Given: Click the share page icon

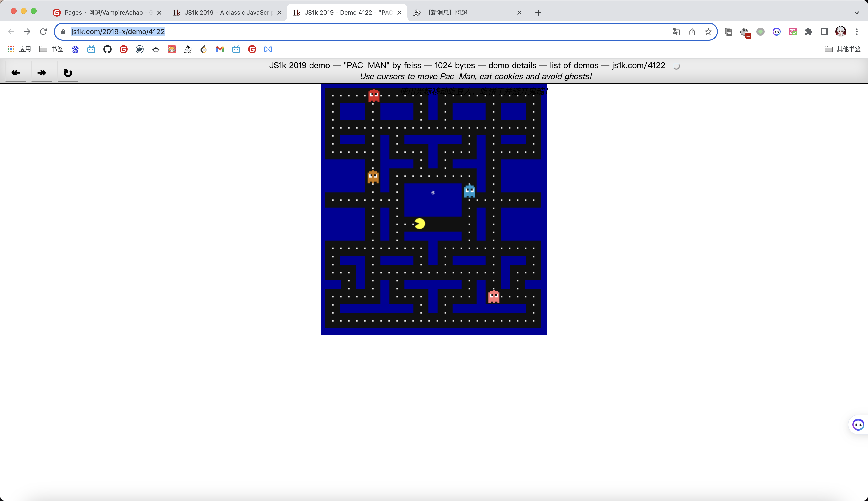Looking at the screenshot, I should 692,32.
